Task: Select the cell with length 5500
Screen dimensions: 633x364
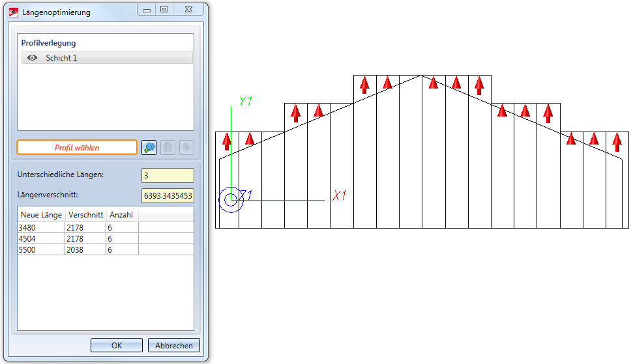Action: click(41, 250)
